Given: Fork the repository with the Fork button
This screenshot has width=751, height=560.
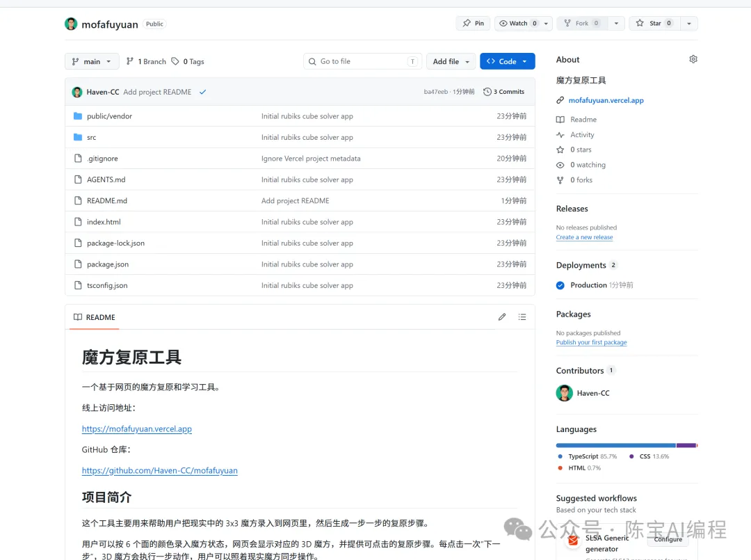Looking at the screenshot, I should pyautogui.click(x=582, y=24).
